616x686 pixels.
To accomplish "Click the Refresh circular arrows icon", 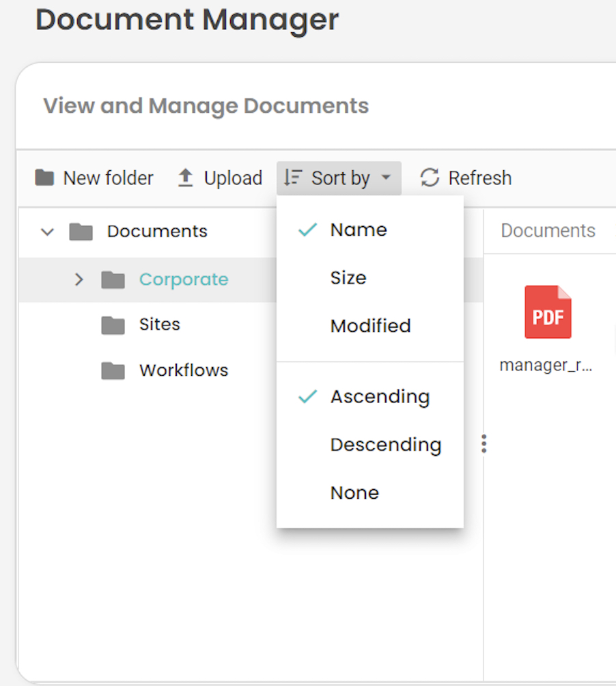I will click(x=429, y=178).
